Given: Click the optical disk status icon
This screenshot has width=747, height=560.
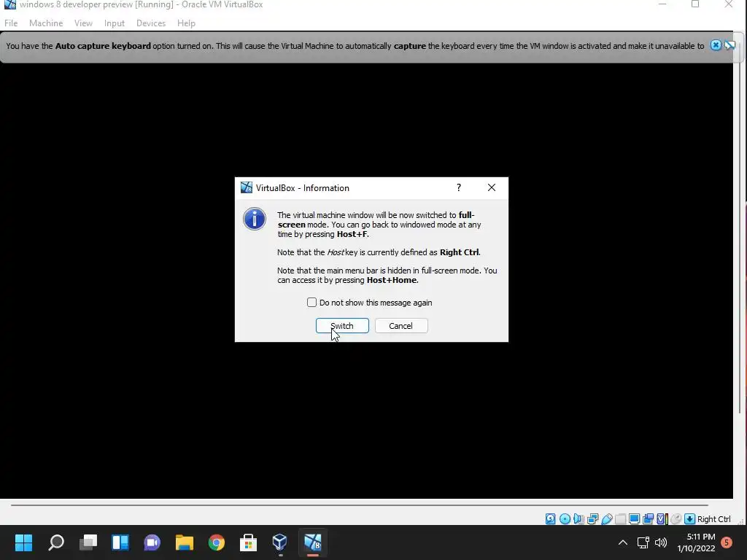Looking at the screenshot, I should 565,519.
